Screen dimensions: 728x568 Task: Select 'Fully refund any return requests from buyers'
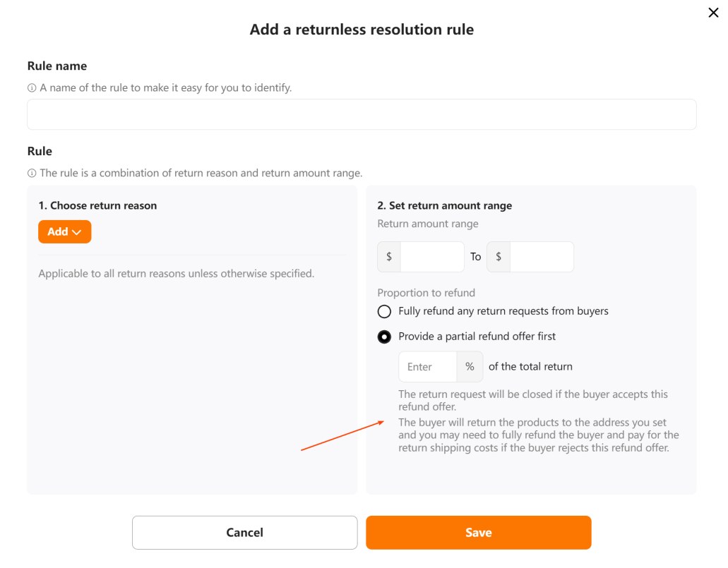pyautogui.click(x=384, y=311)
